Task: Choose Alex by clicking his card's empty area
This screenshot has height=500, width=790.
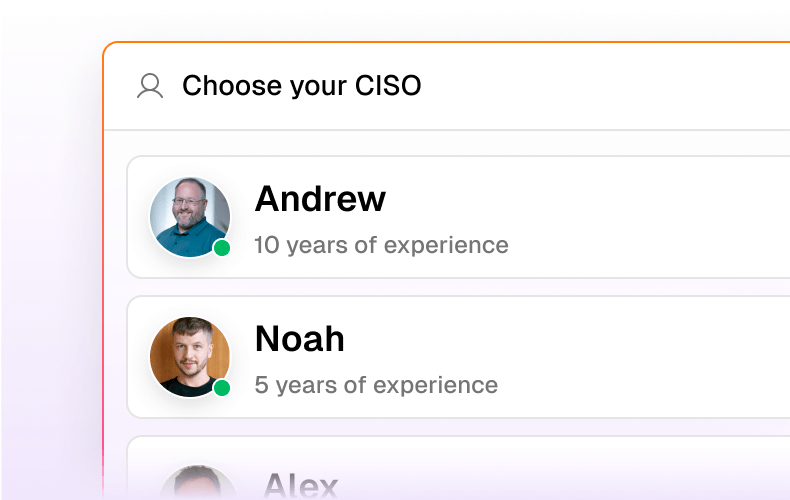Action: click(605, 469)
